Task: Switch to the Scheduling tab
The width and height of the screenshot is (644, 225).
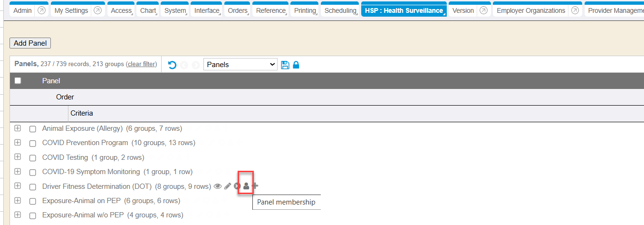Action: [x=340, y=10]
